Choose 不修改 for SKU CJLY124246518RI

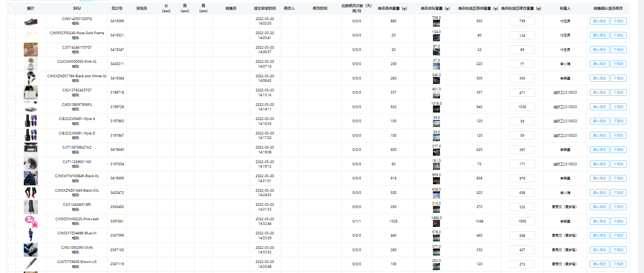[618, 207]
